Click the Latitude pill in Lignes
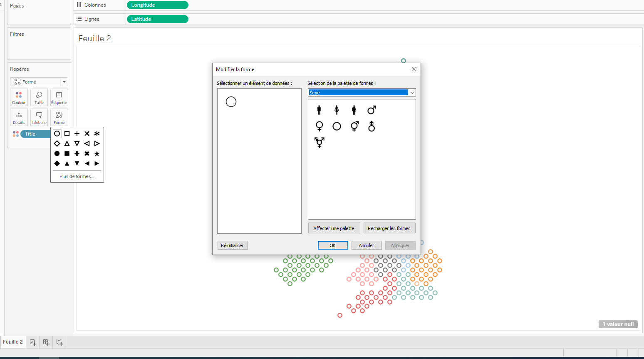This screenshot has width=644, height=359. pos(158,19)
